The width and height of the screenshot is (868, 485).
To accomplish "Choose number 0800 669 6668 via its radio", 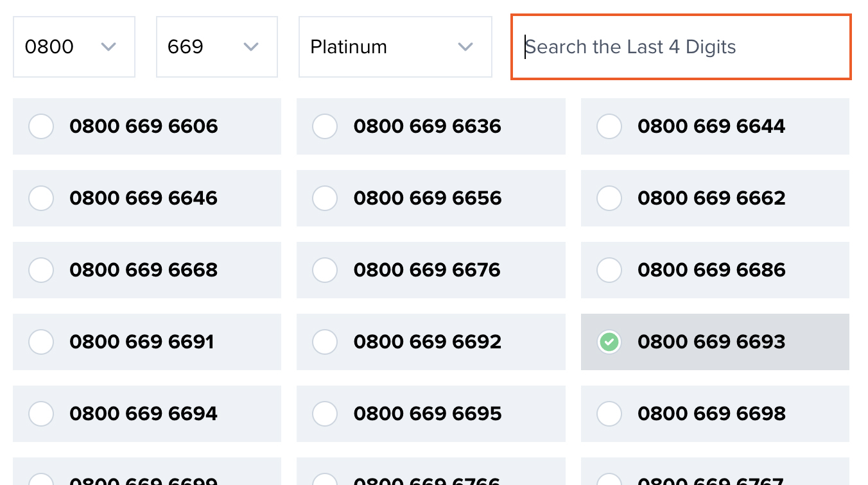I will pyautogui.click(x=40, y=270).
